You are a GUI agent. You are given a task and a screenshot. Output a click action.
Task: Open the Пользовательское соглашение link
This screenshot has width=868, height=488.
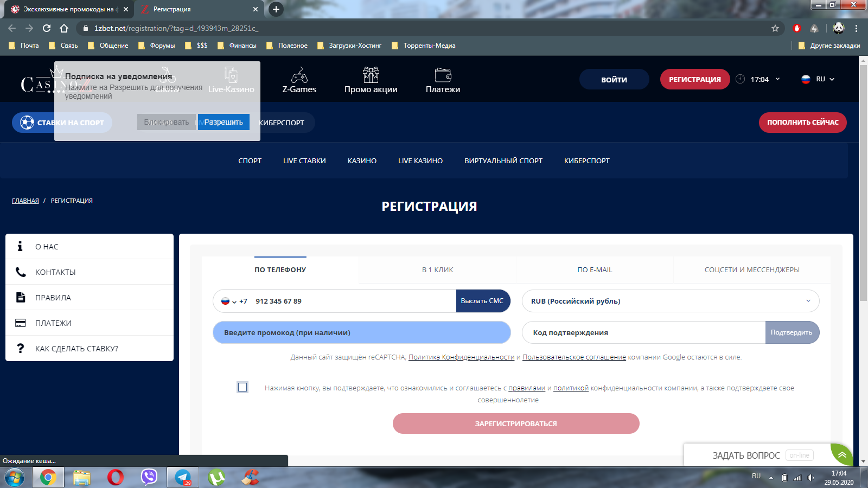[x=574, y=357]
